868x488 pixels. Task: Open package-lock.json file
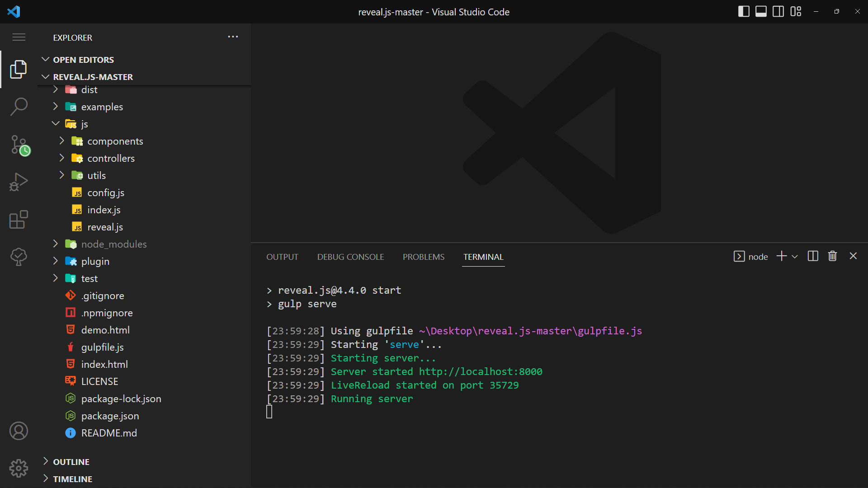click(x=144, y=399)
